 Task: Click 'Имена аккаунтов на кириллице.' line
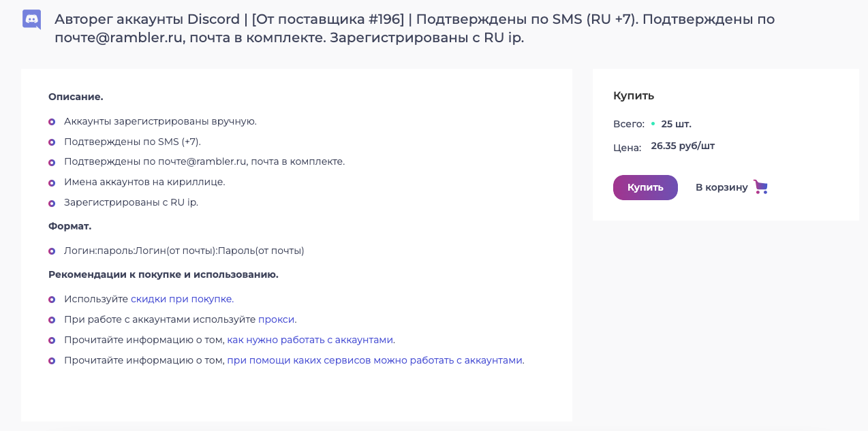(144, 182)
